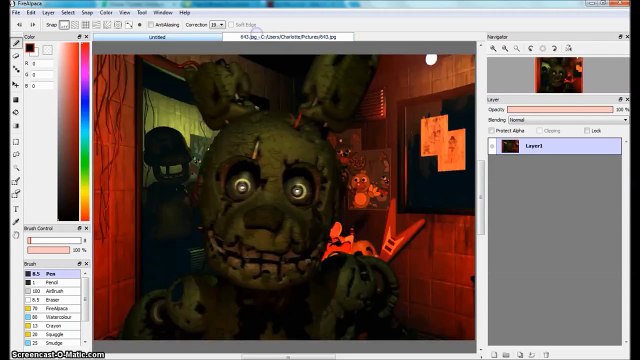Image resolution: width=640 pixels, height=360 pixels.
Task: Switch to the Untitled canvas tab
Action: (x=158, y=37)
